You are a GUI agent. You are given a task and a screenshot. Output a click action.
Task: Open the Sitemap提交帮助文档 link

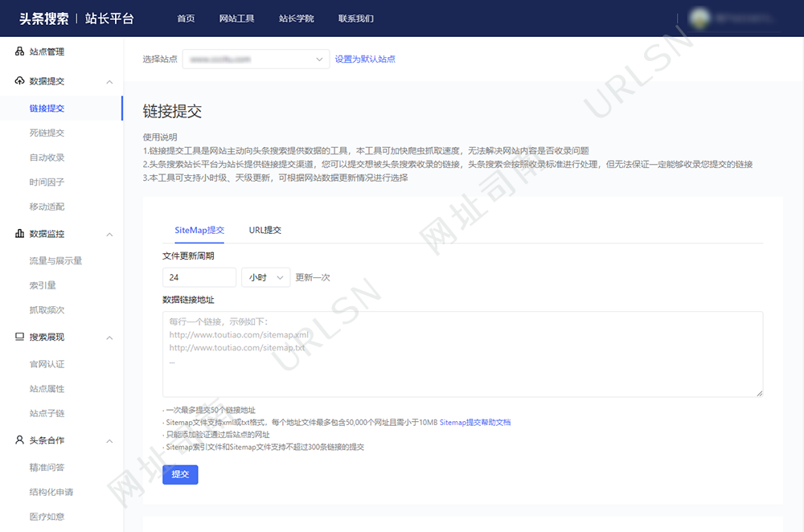pos(475,422)
